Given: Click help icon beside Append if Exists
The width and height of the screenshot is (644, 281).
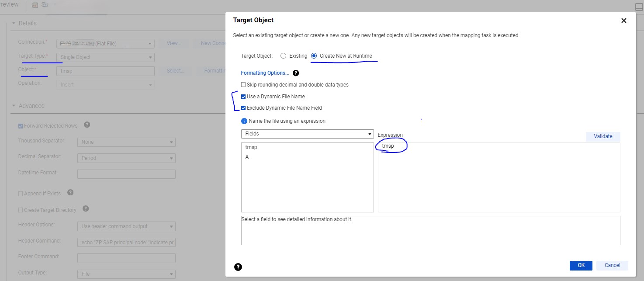Looking at the screenshot, I should pos(70,192).
